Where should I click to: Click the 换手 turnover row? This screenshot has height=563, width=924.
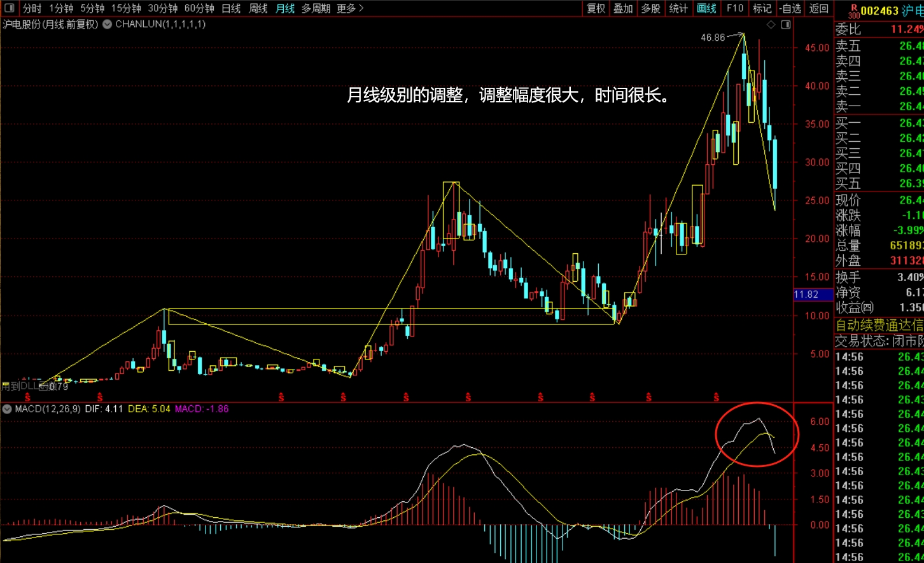879,277
